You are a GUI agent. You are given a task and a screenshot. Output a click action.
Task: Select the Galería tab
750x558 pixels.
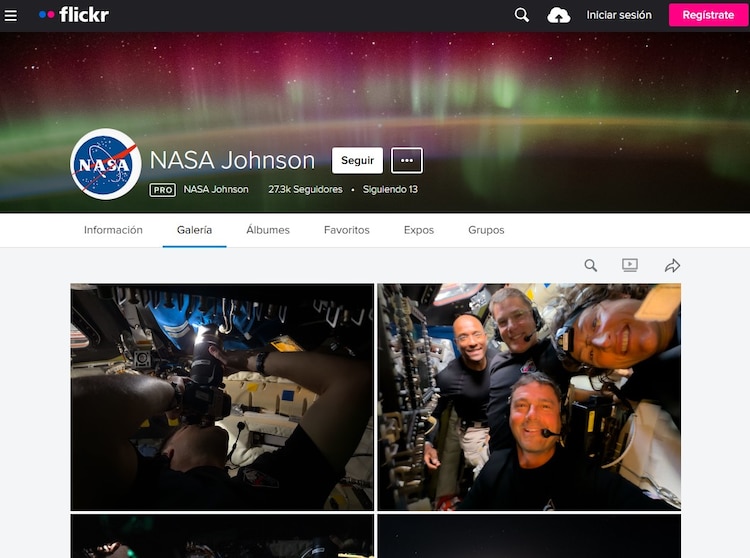point(194,230)
